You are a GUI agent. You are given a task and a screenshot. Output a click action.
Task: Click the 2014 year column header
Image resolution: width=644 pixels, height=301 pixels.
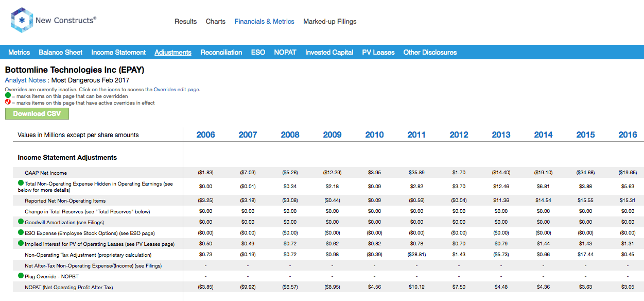tap(544, 135)
